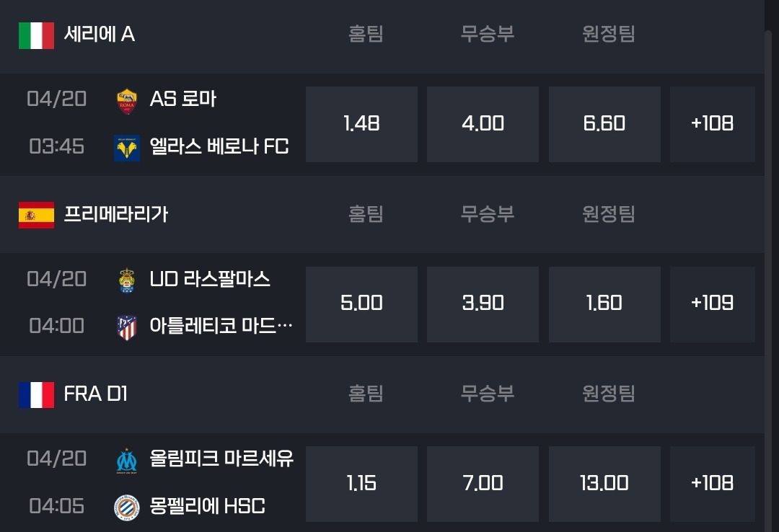Click the Atletico Madrid crest
The image size is (779, 532).
tap(127, 327)
